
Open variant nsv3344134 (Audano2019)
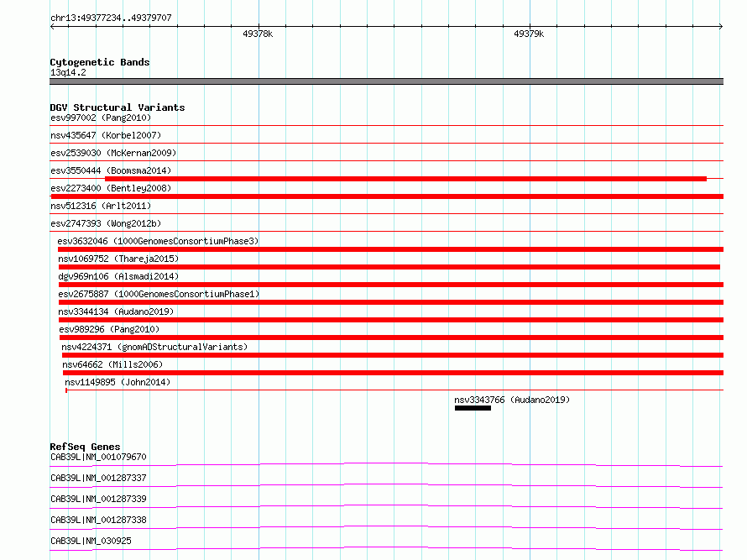(116, 311)
